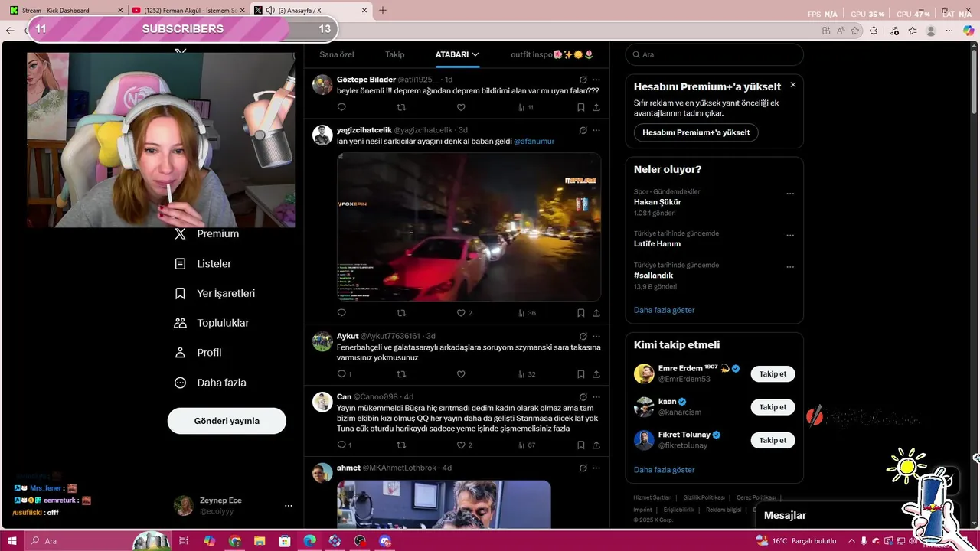This screenshot has width=980, height=551.
Task: Click the Ara search field on X
Action: point(714,54)
